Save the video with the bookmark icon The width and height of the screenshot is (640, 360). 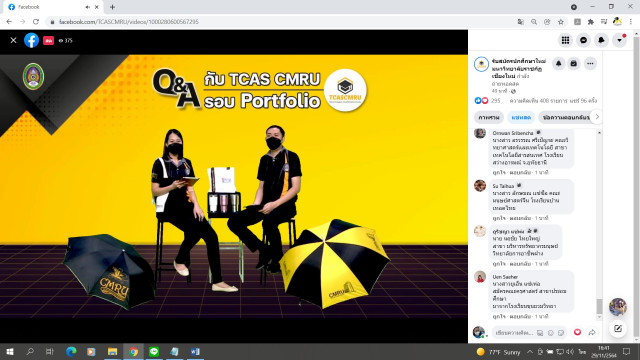click(x=573, y=63)
